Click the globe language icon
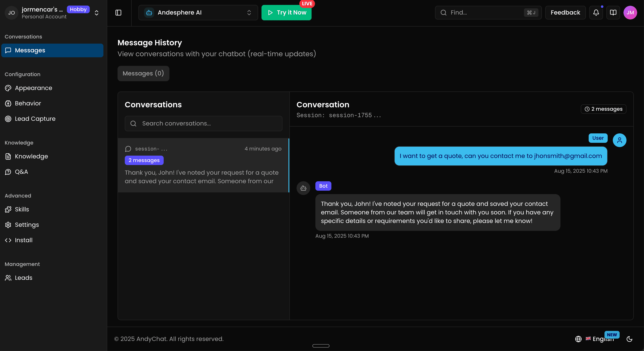644x351 pixels. pyautogui.click(x=578, y=339)
